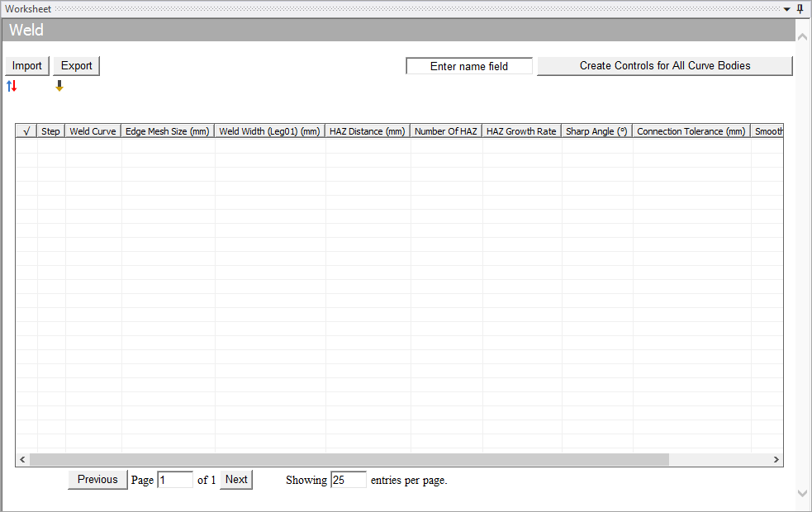Click the HAZ Distance (mm) header

(x=368, y=131)
